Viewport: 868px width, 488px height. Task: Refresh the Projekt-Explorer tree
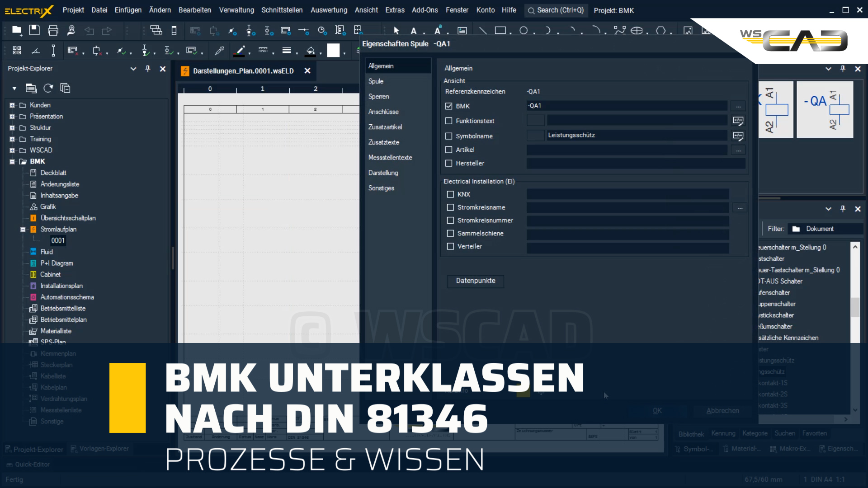pyautogui.click(x=48, y=88)
